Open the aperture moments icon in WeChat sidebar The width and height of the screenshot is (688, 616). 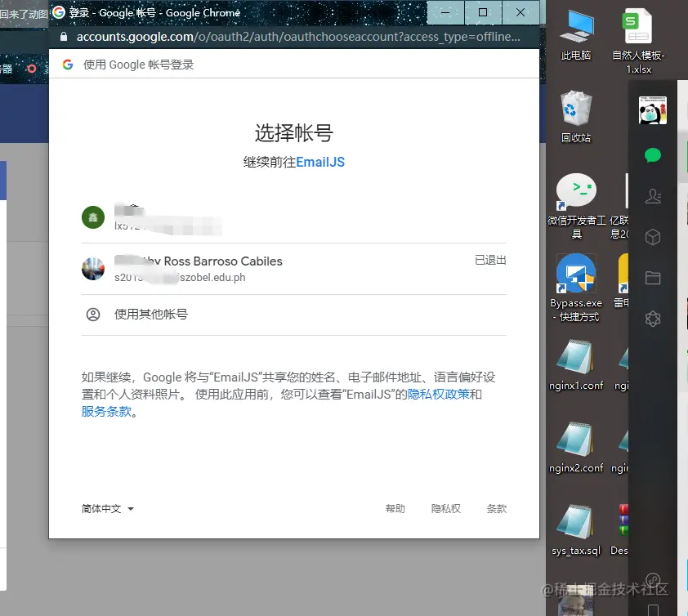(653, 319)
